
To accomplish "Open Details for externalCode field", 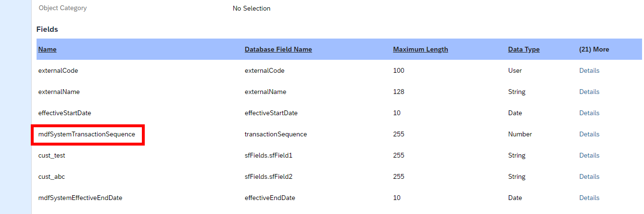I will point(589,70).
